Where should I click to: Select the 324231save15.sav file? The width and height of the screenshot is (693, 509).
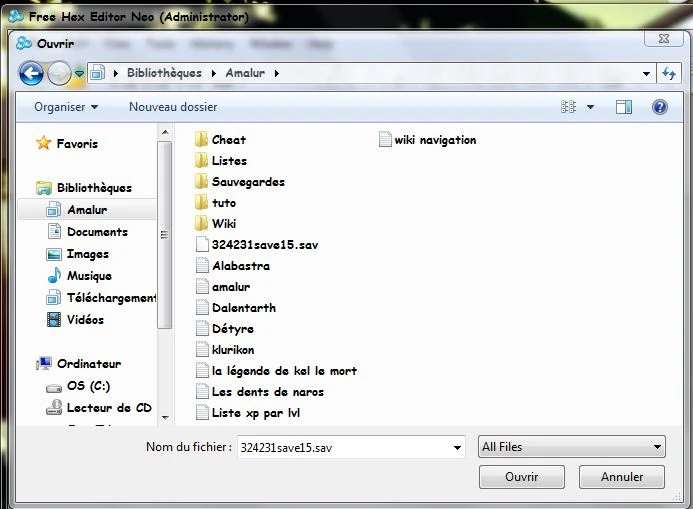[257, 245]
